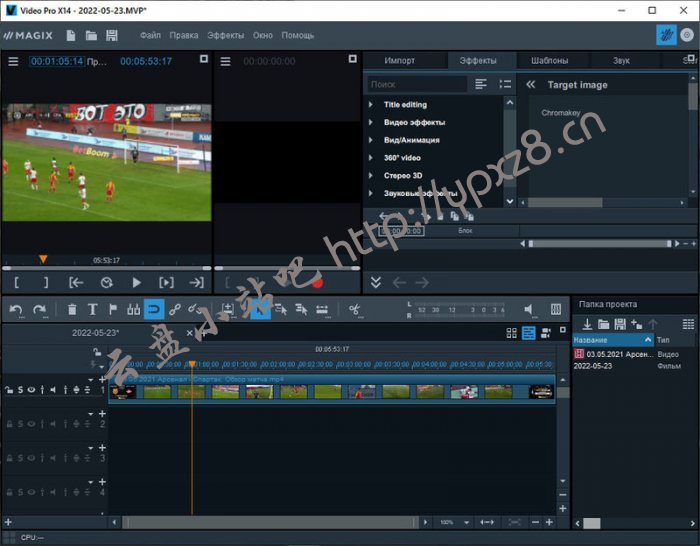This screenshot has width=700, height=546.
Task: Close the 2022-05-23 project tab
Action: point(189,333)
